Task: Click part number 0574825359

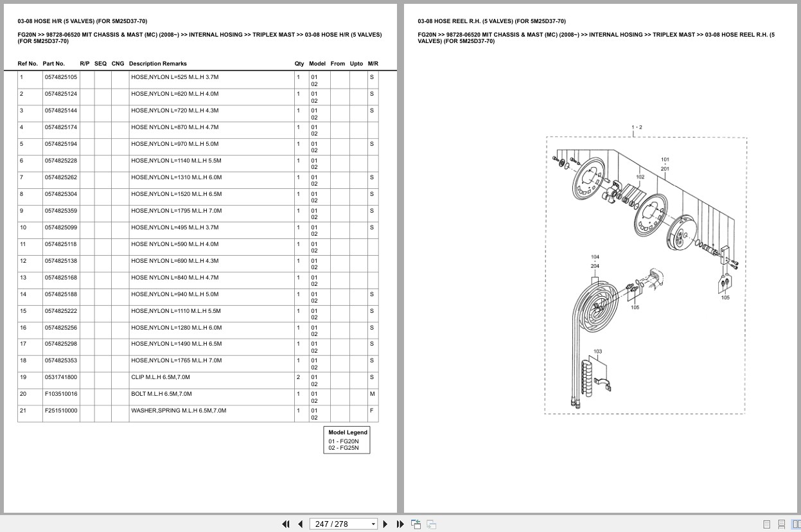Action: 61,211
